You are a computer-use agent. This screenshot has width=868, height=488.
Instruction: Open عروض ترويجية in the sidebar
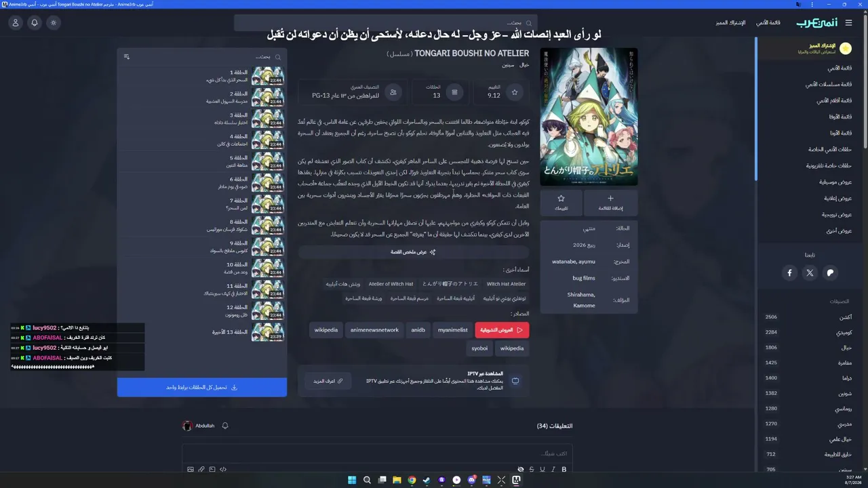click(837, 214)
